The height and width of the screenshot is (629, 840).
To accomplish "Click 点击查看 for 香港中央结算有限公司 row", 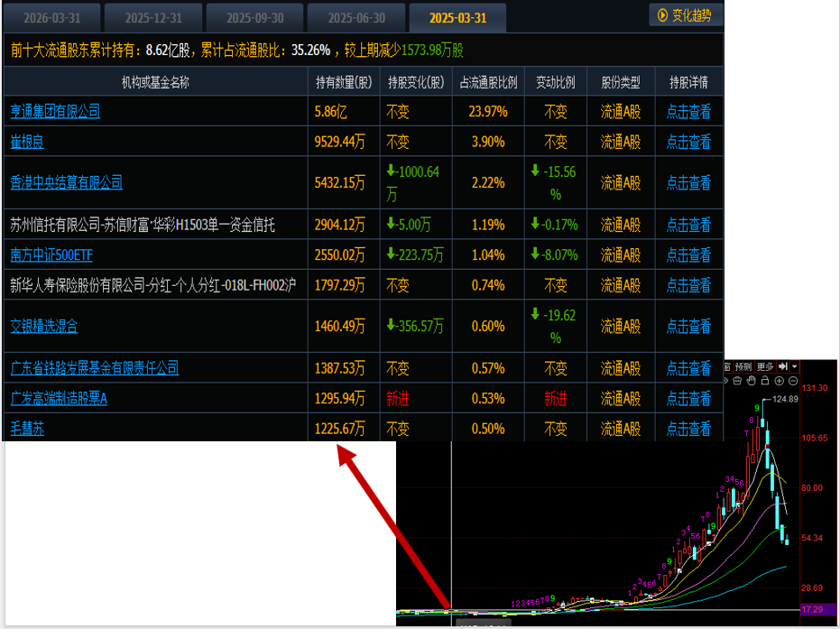I will pyautogui.click(x=688, y=182).
